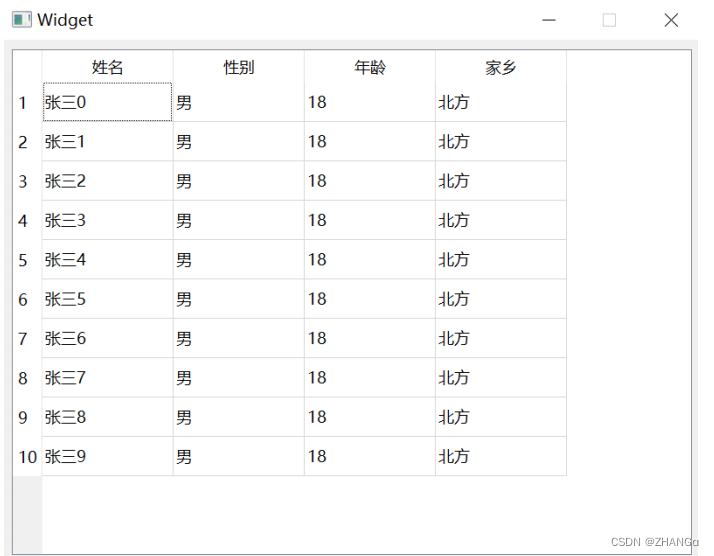Select age 18 in row 1
714x556 pixels.
[370, 102]
